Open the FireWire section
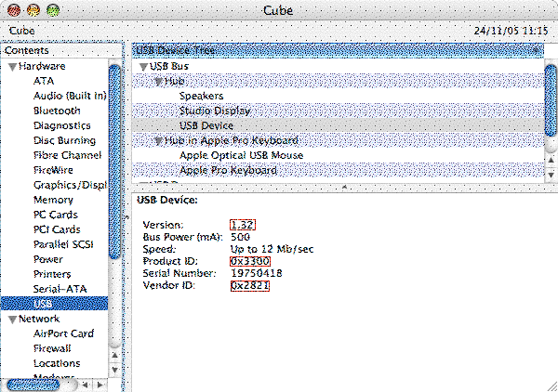Screen dimensions: 558x392 pyautogui.click(x=53, y=170)
